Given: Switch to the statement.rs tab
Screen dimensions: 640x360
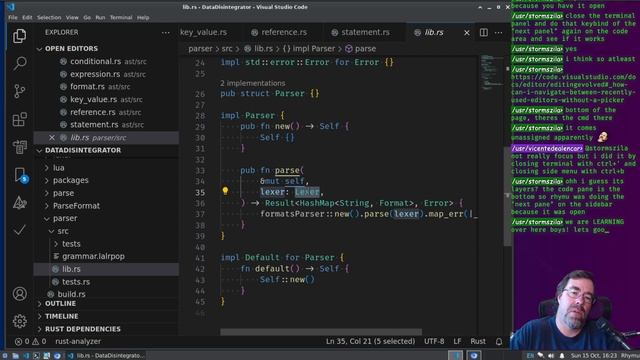Looking at the screenshot, I should [364, 32].
